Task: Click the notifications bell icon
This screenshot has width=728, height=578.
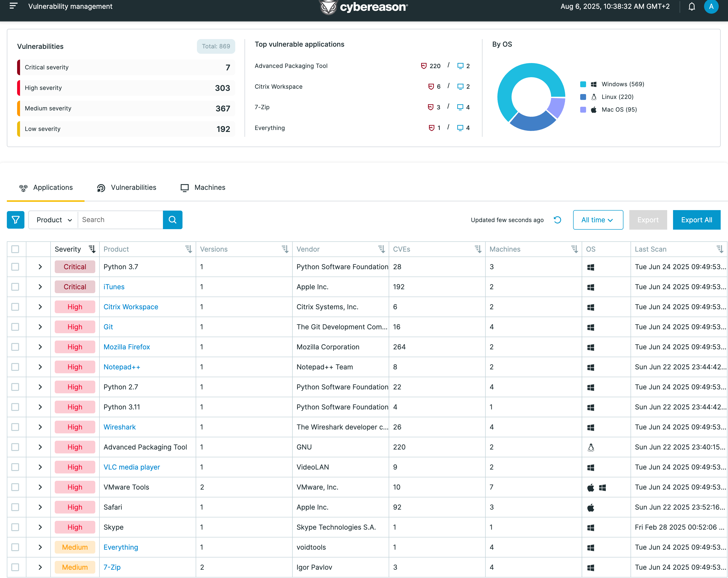Action: click(x=692, y=6)
